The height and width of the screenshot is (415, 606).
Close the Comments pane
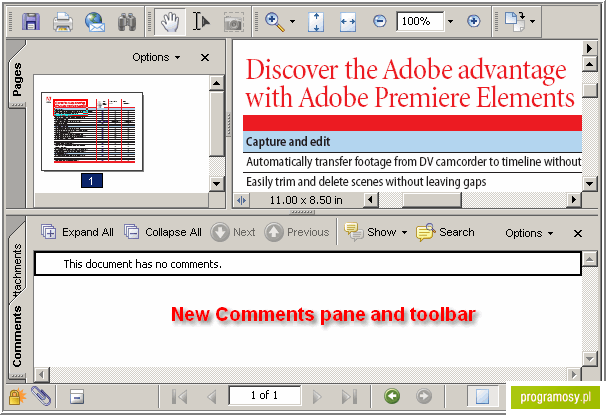pos(578,233)
